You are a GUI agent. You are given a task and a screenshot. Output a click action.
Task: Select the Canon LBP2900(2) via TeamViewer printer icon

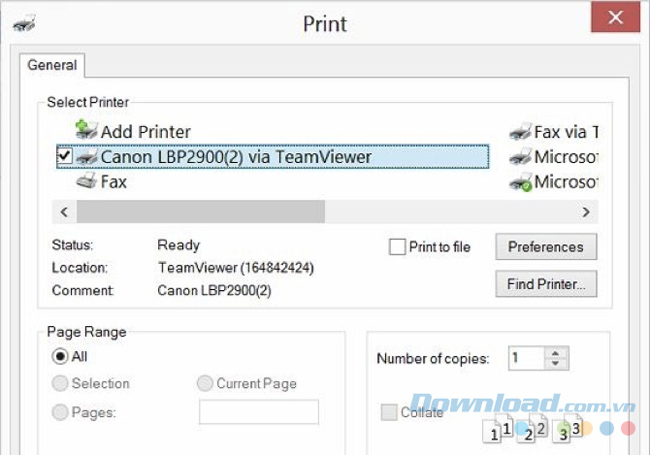click(x=87, y=157)
